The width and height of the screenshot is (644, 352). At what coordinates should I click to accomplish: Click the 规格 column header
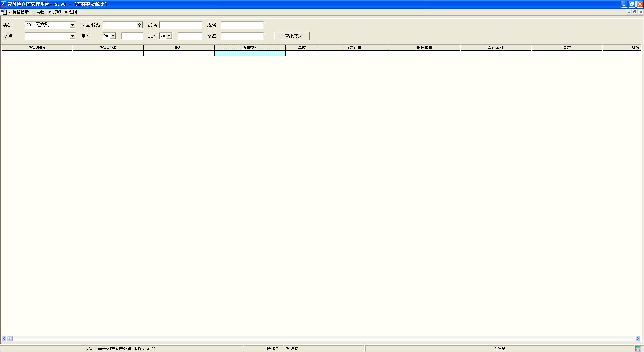pos(179,48)
